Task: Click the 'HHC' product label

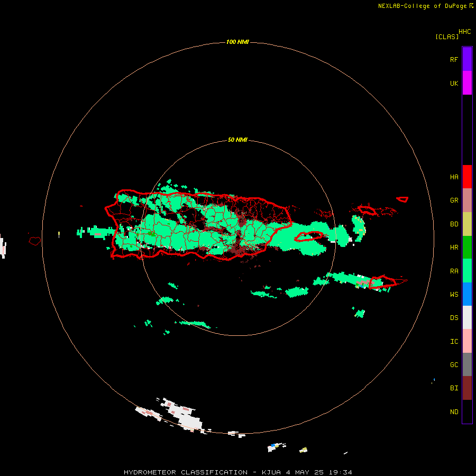Action: (x=464, y=32)
